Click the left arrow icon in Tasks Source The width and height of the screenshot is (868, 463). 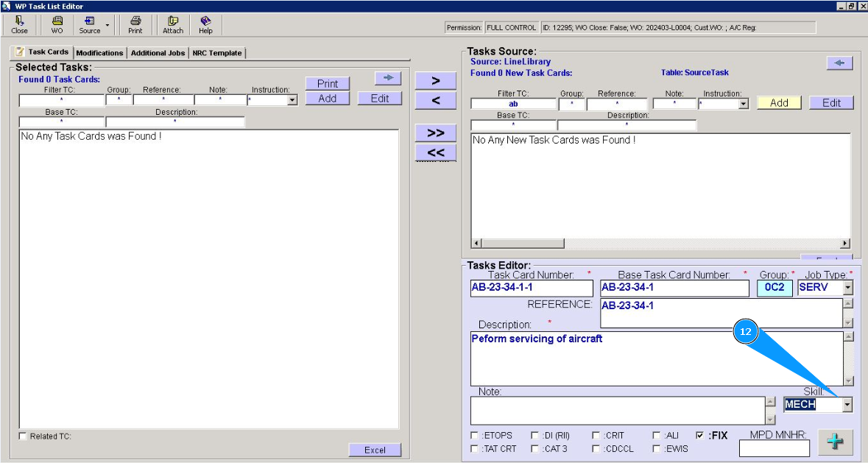pyautogui.click(x=839, y=63)
